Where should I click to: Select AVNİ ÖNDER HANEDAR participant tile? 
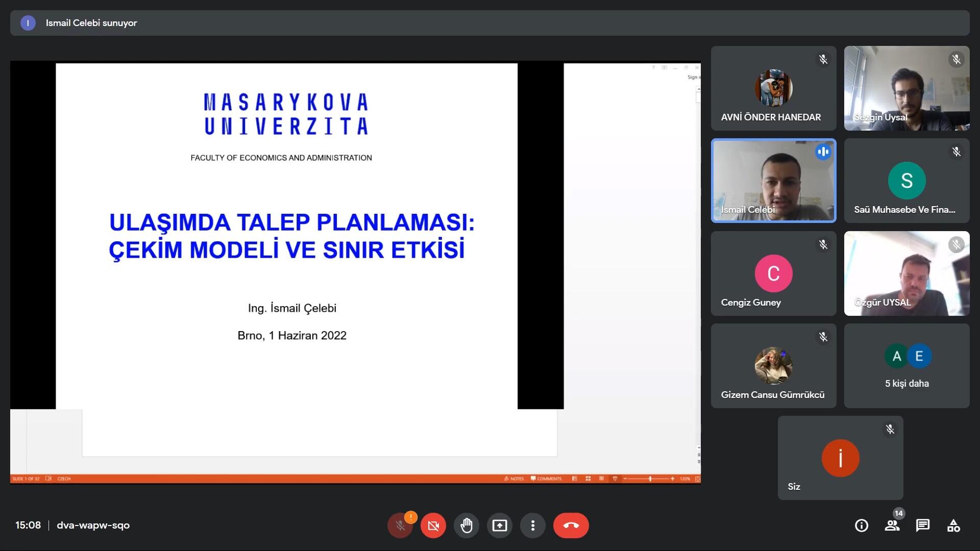pos(774,88)
